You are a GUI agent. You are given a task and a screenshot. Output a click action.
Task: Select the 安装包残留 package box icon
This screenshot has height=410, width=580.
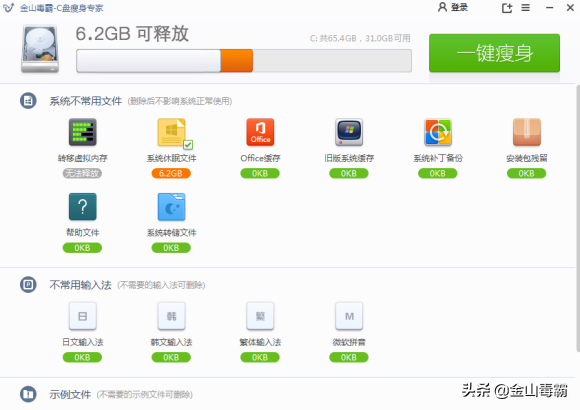[527, 132]
